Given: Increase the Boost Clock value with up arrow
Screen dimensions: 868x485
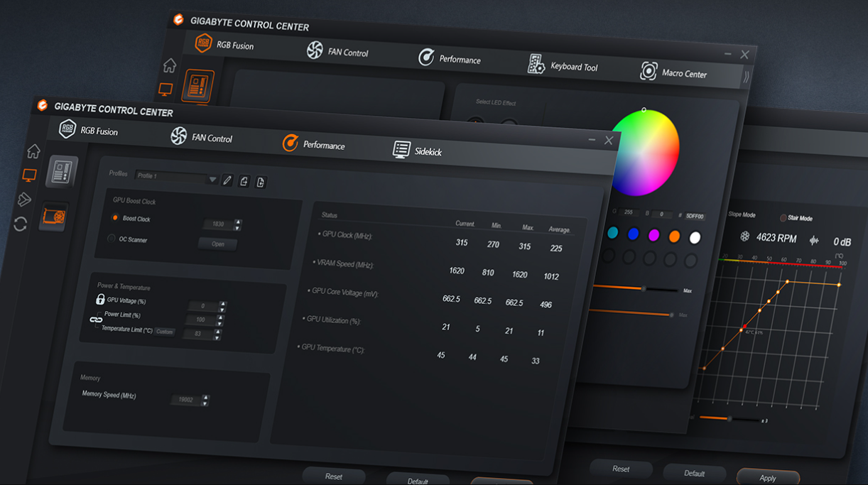Looking at the screenshot, I should [238, 222].
